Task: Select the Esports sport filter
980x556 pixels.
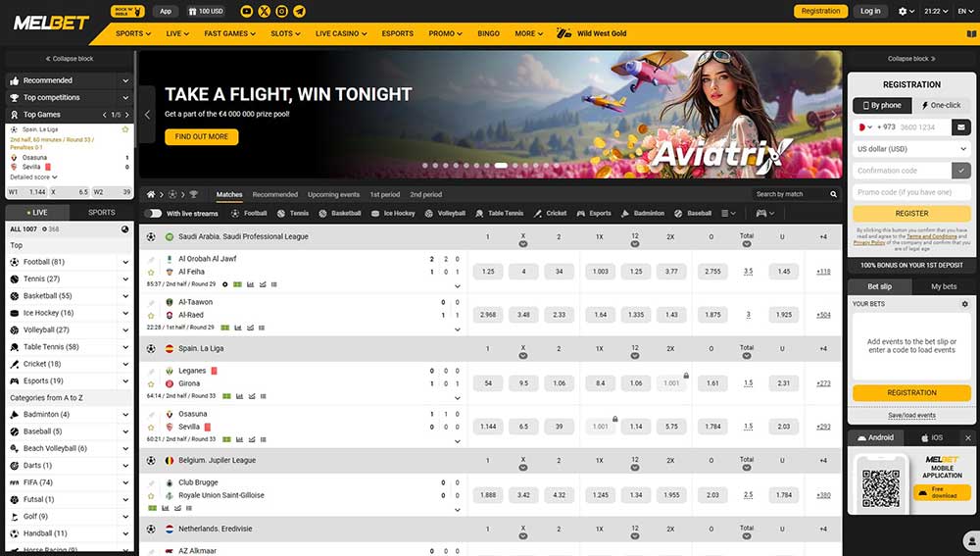Action: click(x=594, y=213)
